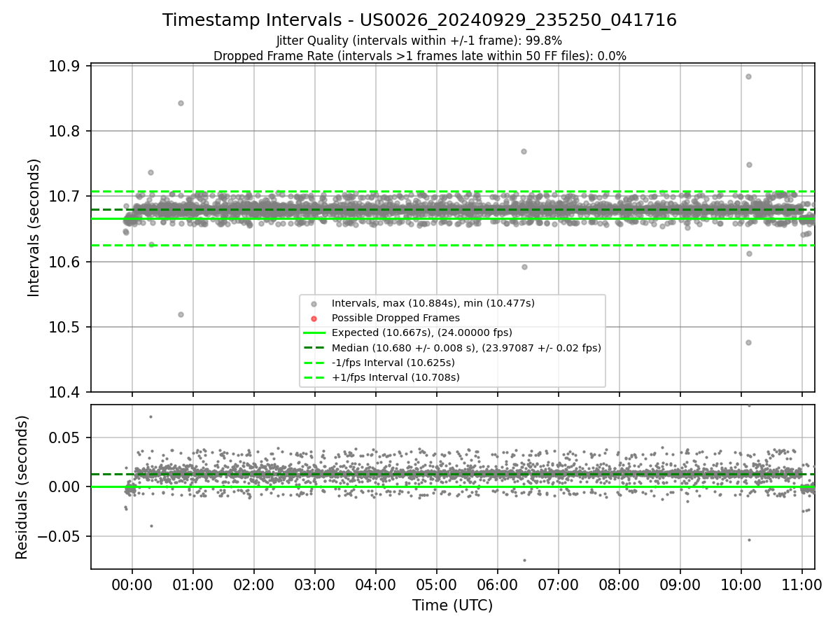Click the interval outlier near 10.77s after 06:00
The image size is (840, 630).
[x=524, y=151]
